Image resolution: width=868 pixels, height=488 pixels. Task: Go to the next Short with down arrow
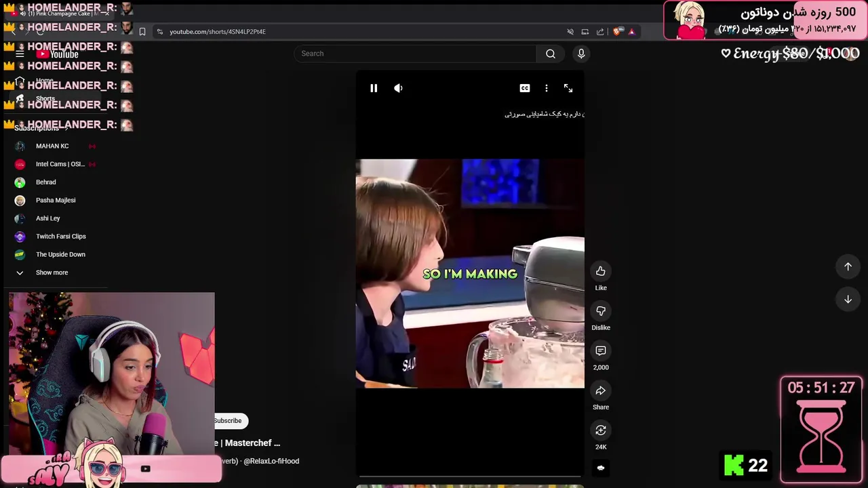pyautogui.click(x=848, y=299)
